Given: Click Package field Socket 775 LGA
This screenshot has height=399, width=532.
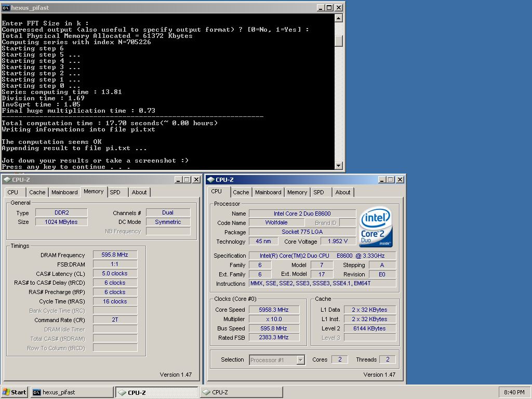Looking at the screenshot, I should (302, 232).
